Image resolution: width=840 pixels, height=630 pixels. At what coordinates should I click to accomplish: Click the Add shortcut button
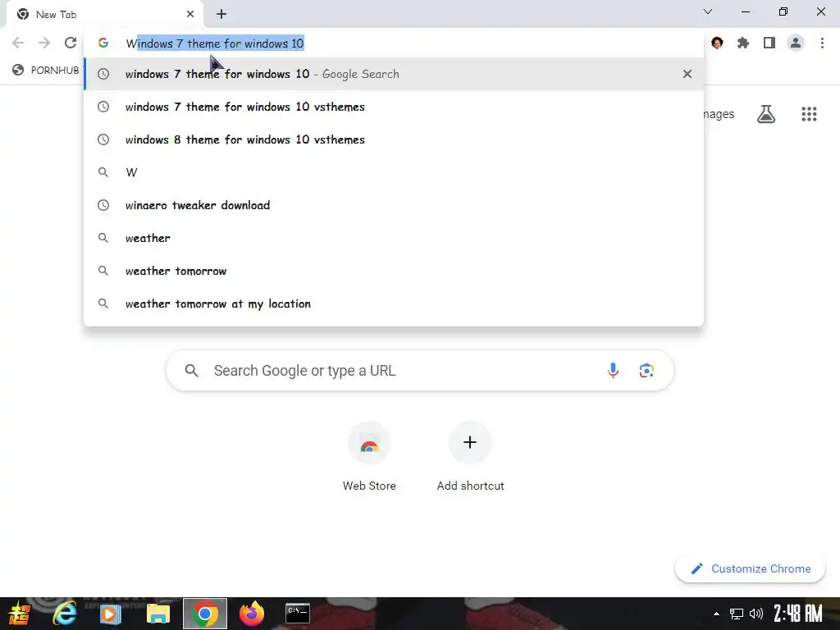(470, 456)
